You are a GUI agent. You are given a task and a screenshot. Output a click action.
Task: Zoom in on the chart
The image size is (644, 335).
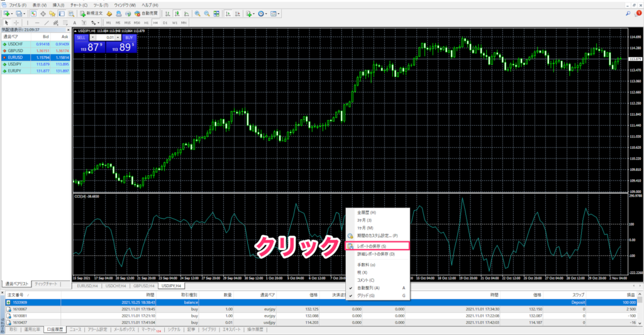pyautogui.click(x=197, y=14)
